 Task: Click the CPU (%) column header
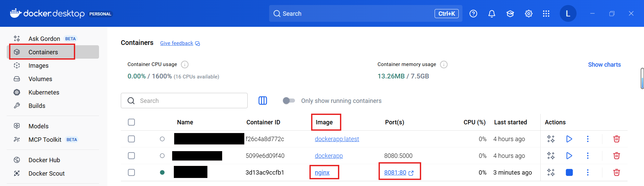pos(475,122)
